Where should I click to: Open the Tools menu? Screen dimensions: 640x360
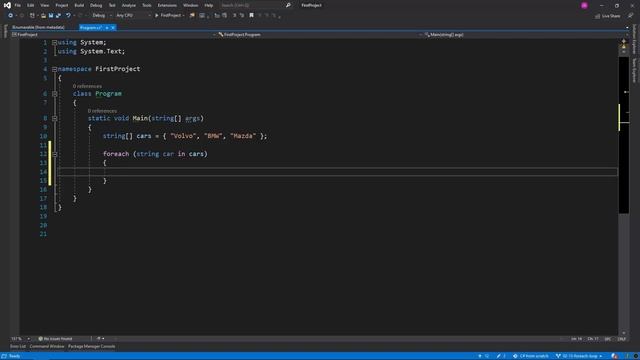click(x=147, y=5)
